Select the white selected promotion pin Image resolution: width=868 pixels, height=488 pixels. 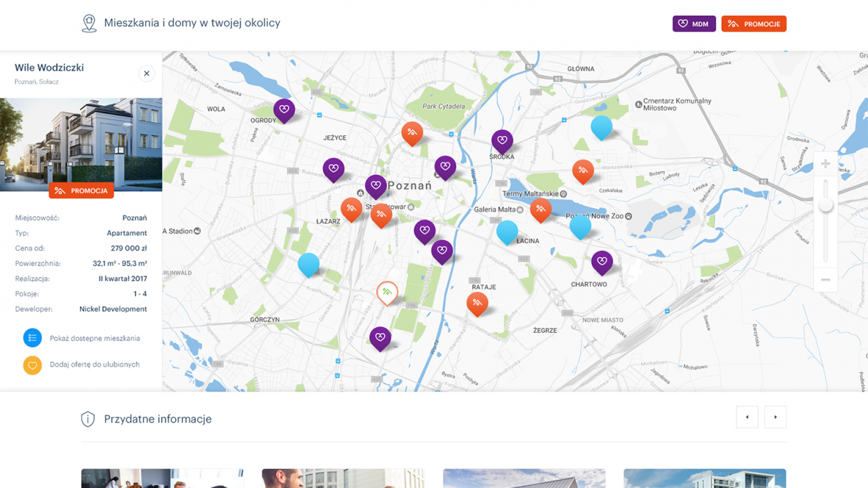point(387,292)
